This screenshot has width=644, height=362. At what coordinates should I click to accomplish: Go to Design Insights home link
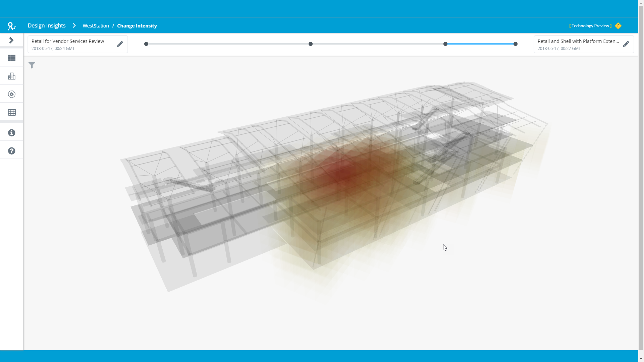point(47,26)
